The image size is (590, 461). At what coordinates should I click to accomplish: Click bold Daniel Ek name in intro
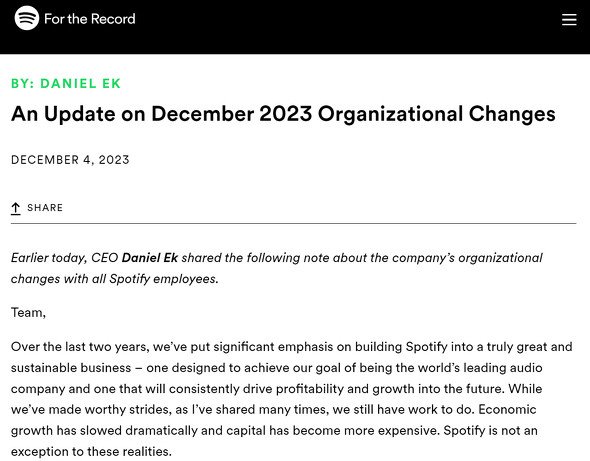pyautogui.click(x=149, y=258)
